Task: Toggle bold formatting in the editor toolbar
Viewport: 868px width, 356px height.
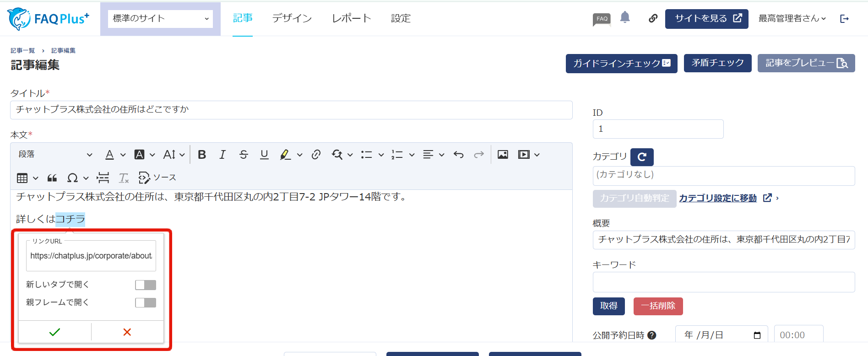Action: [x=202, y=155]
